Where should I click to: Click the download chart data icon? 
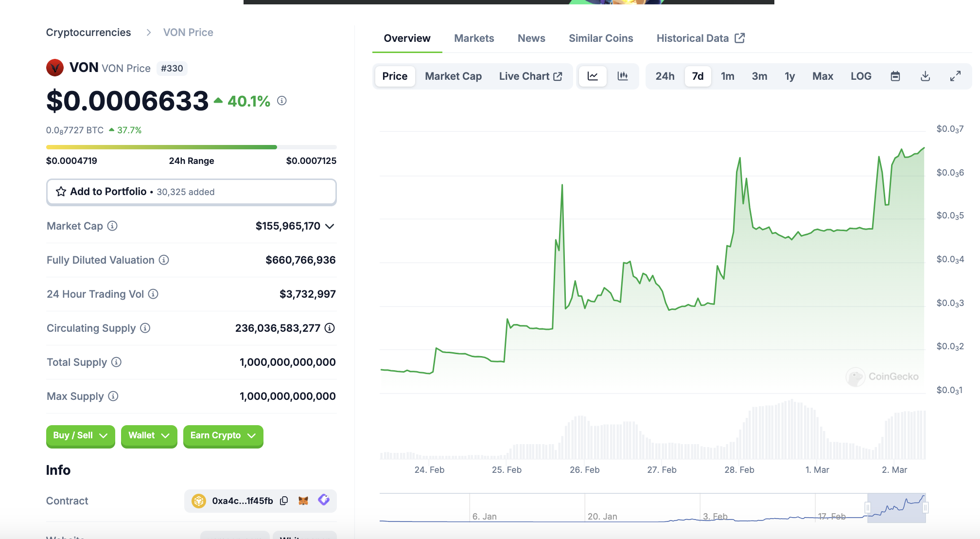click(x=925, y=76)
